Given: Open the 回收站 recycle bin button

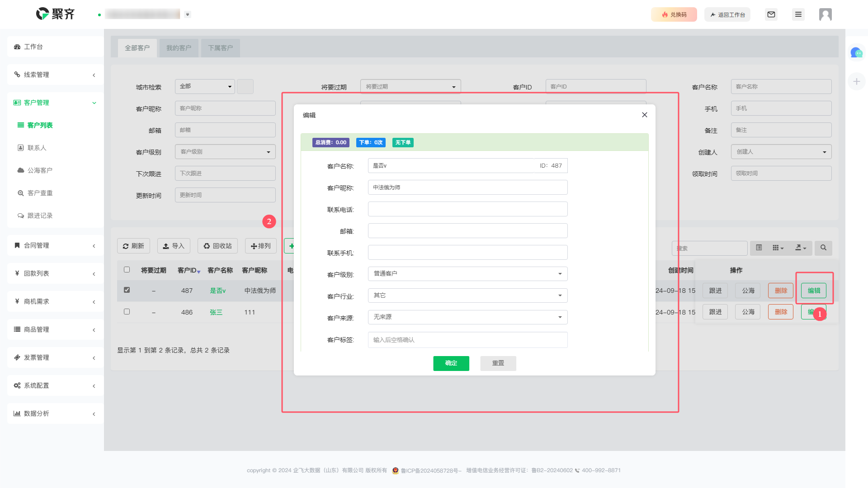Looking at the screenshot, I should 217,246.
